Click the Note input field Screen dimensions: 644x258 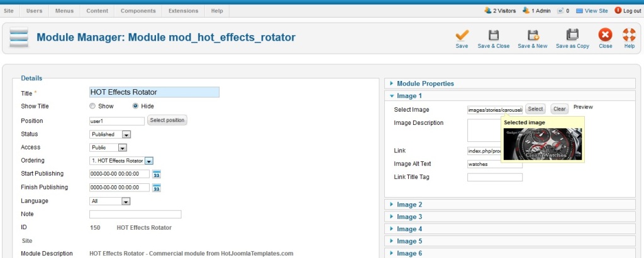tap(136, 215)
